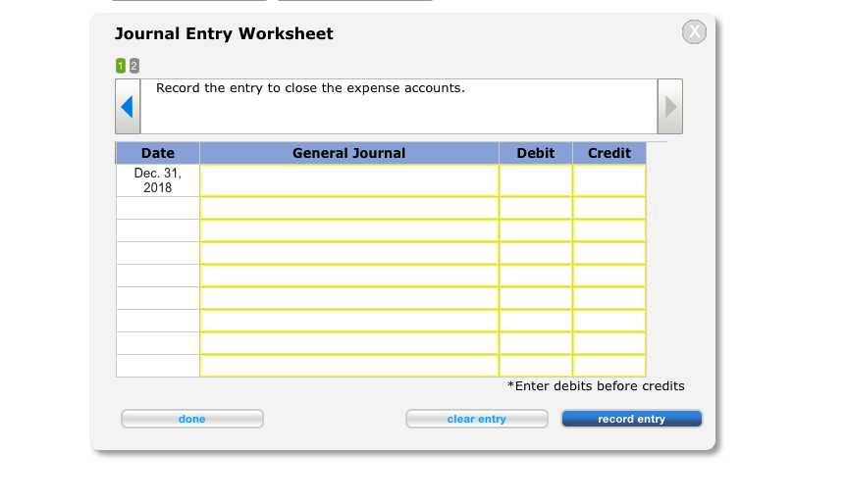Select General Journal field in Dec. 31 row
Viewport: 846px width, 504px height.
coord(349,180)
